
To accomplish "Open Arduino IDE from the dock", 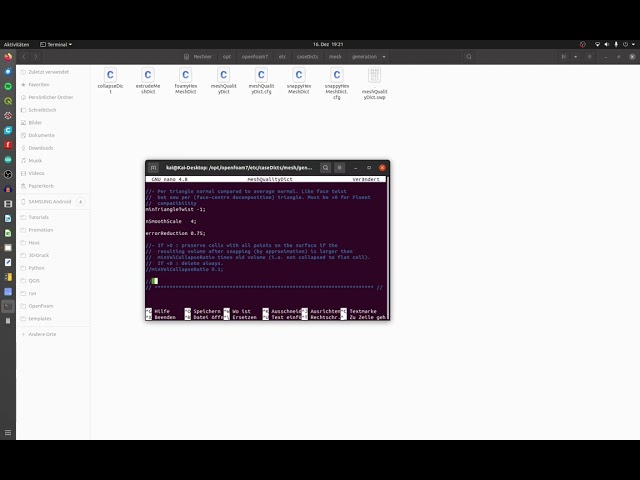I will (8, 160).
